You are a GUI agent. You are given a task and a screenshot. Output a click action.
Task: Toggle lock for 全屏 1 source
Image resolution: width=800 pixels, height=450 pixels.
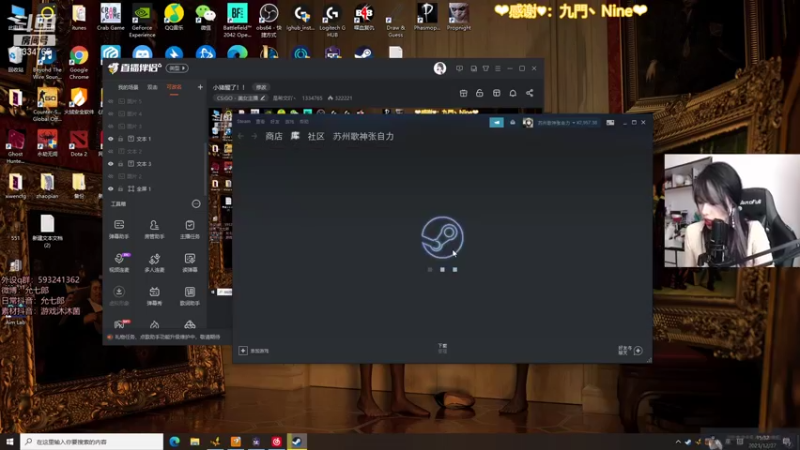pos(121,189)
